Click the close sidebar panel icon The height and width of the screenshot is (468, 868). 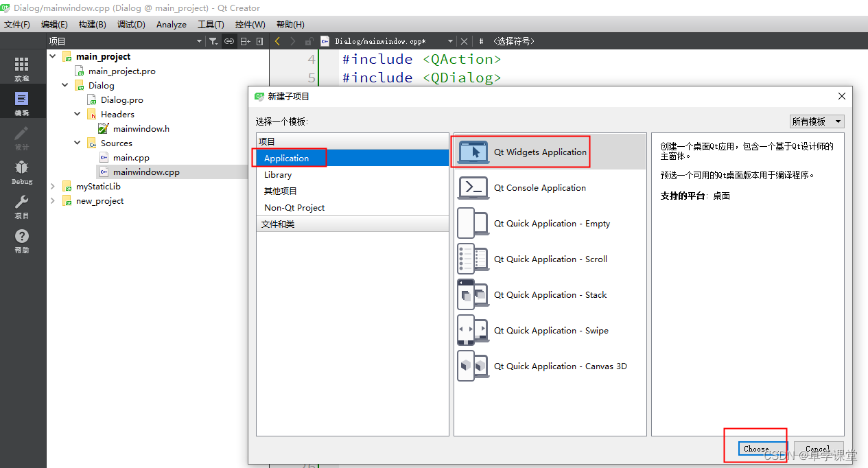[259, 41]
